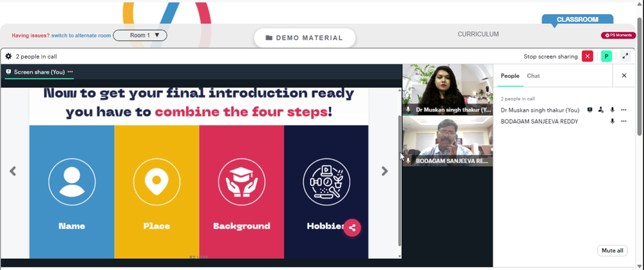Click 'BODAGAM SANJEEVA REDDY' name in list
644x270 pixels.
539,121
